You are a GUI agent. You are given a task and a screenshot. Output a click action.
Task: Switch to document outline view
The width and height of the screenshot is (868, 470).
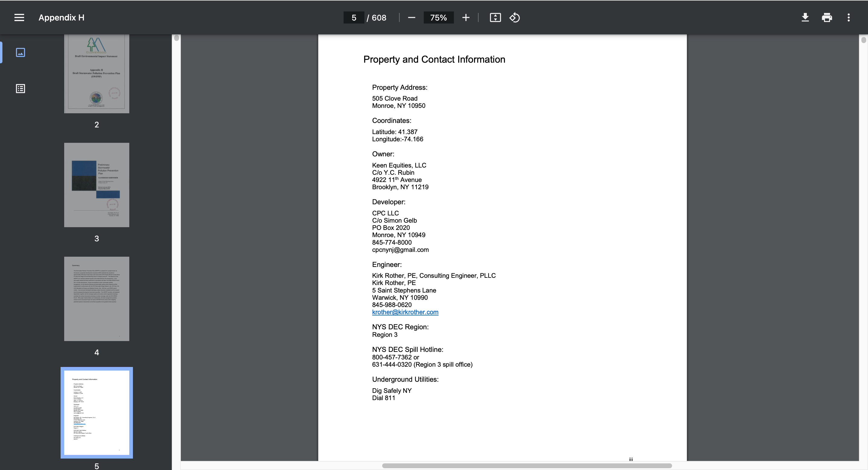coord(20,89)
